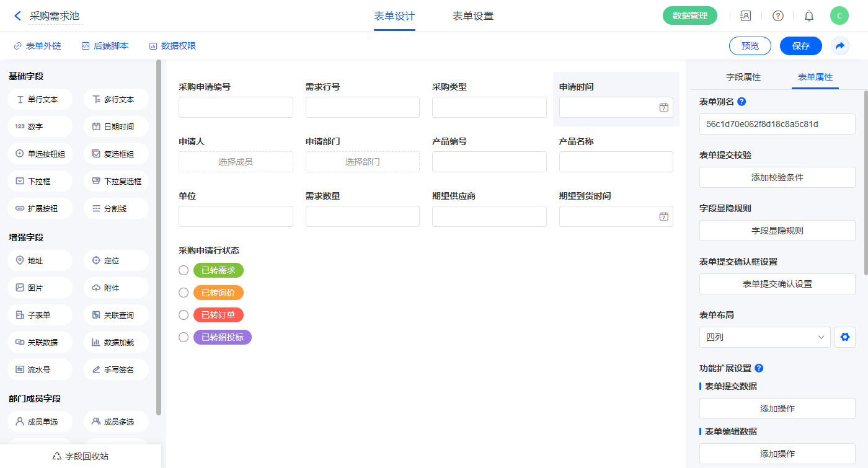Select the 已转招投标 radio option

(x=184, y=337)
